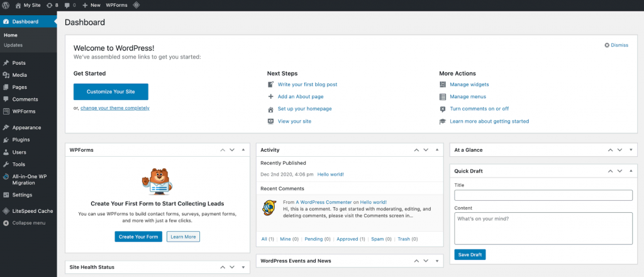Collapse the sidebar menu
Viewport: 644px width, 277px height.
pos(28,223)
